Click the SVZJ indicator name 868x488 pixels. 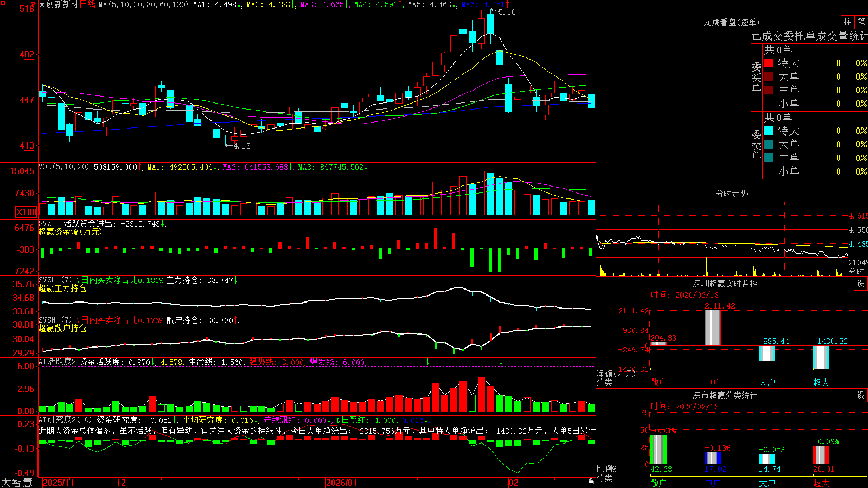[47, 223]
